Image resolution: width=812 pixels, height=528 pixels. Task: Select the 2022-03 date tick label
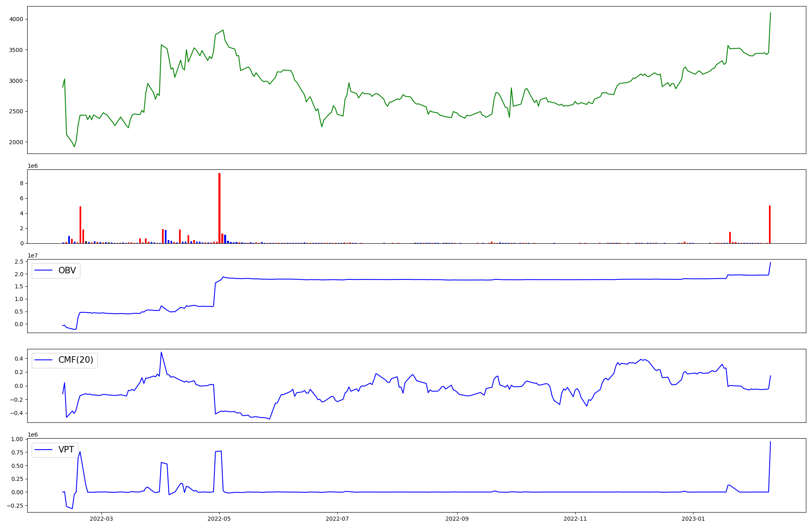[x=101, y=519]
